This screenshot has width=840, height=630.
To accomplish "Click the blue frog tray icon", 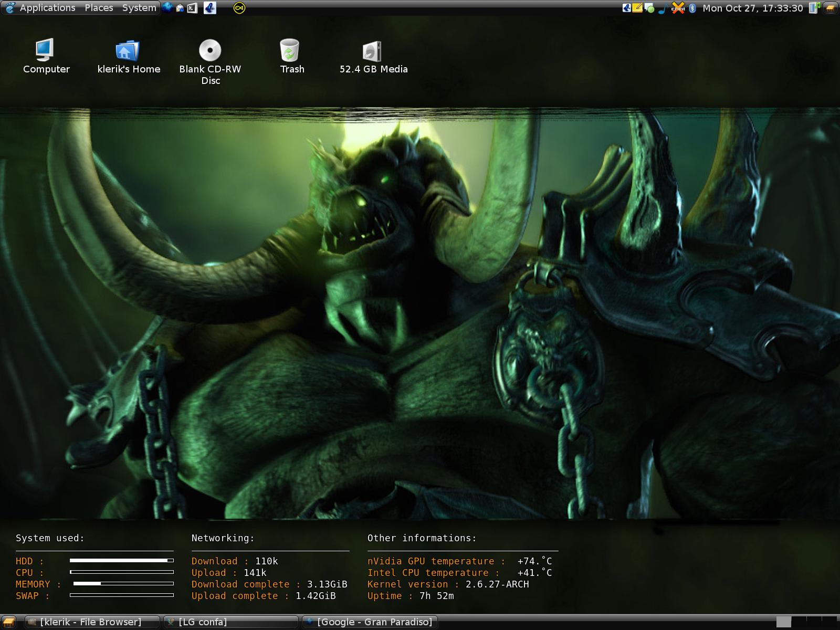I will coord(627,8).
